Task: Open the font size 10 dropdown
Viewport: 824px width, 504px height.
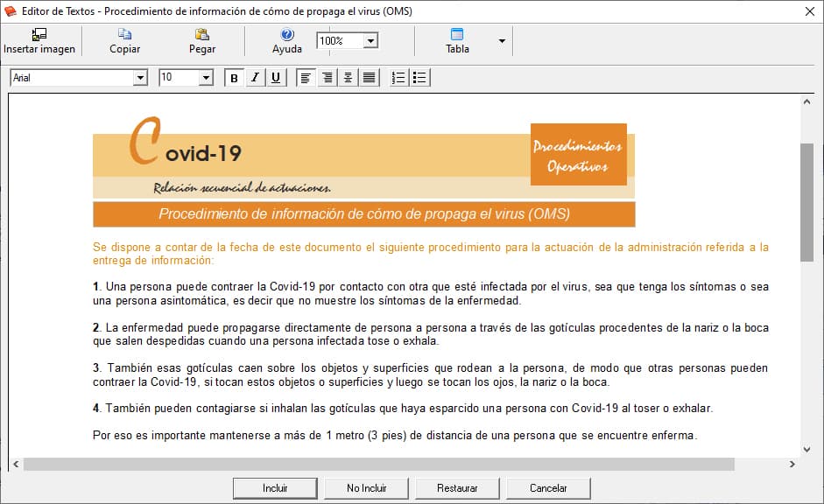Action: (206, 78)
